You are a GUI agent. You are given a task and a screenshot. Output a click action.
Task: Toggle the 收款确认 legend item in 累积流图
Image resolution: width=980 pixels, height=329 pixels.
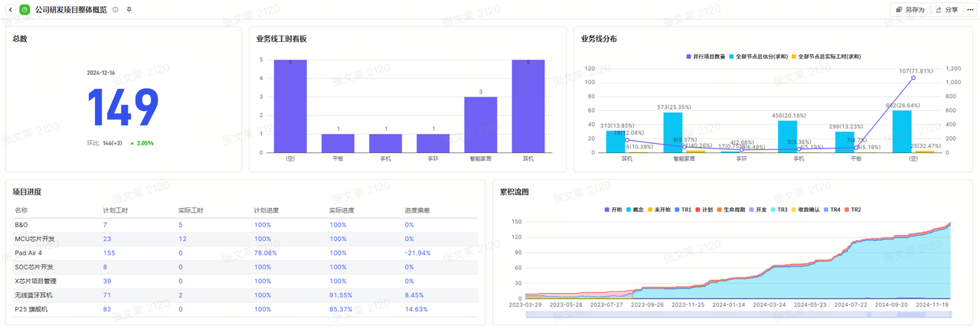[806, 210]
